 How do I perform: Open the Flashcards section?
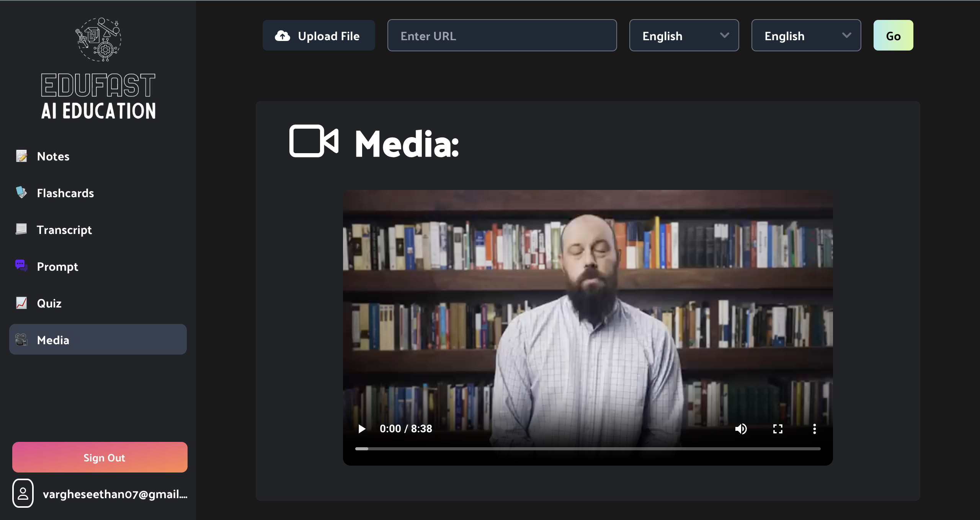pos(65,193)
